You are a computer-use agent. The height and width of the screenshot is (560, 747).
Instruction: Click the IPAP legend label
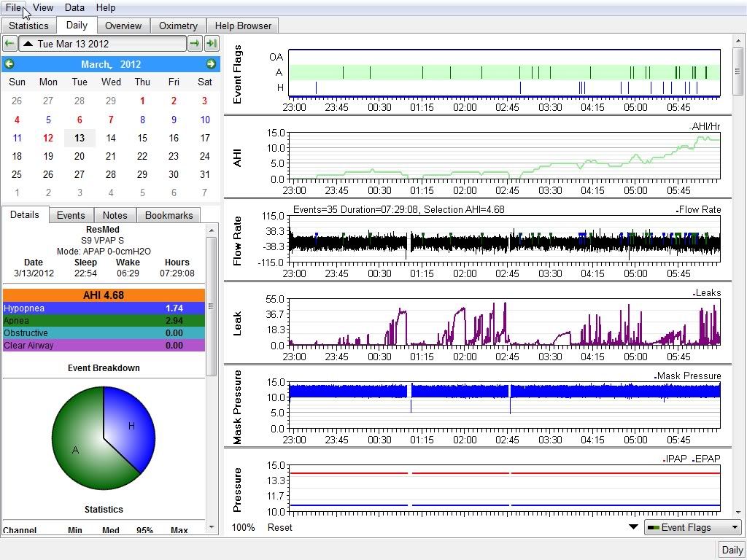click(x=676, y=459)
